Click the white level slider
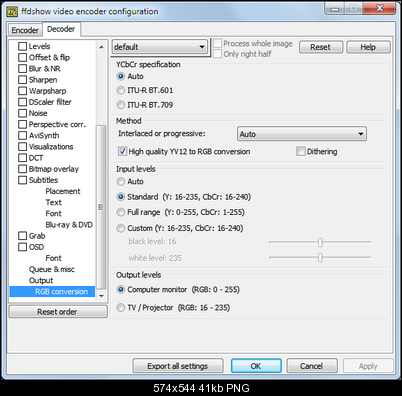This screenshot has height=396, width=402. pyautogui.click(x=320, y=257)
